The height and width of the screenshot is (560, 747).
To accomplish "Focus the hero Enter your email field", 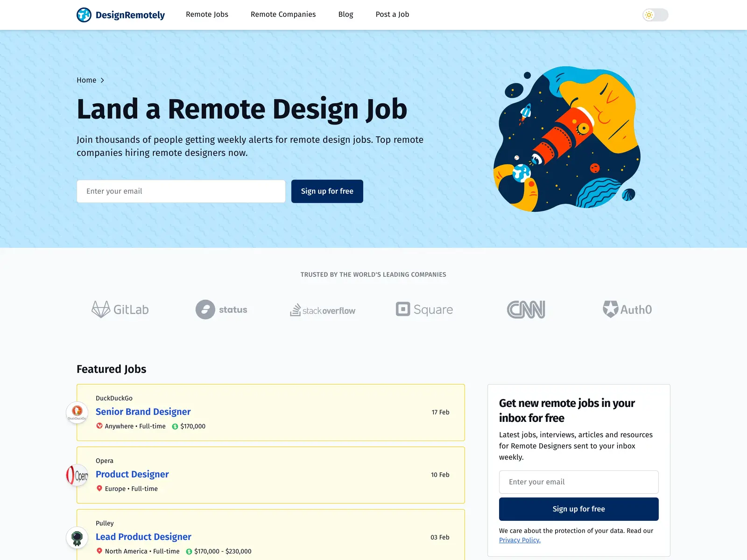I will coord(181,191).
